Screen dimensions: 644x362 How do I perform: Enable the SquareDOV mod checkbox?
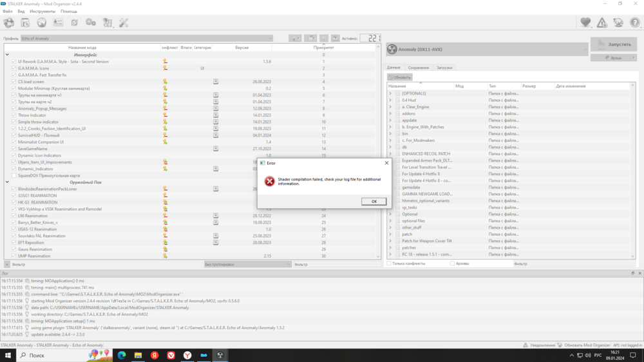[14, 175]
